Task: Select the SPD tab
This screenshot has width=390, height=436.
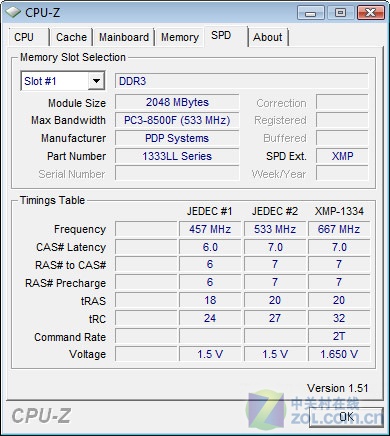Action: [x=226, y=36]
